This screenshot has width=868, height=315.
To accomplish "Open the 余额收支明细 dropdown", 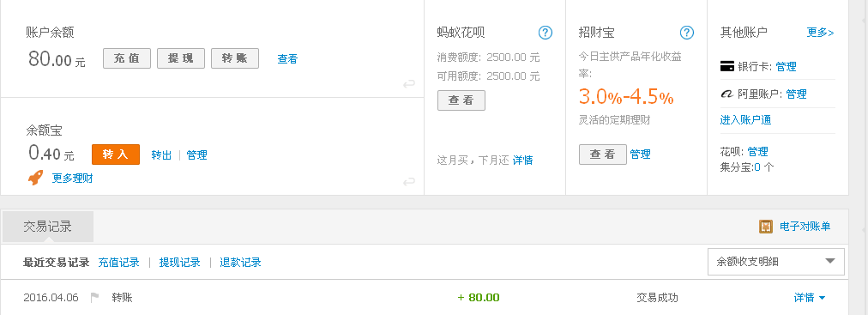I will [776, 261].
